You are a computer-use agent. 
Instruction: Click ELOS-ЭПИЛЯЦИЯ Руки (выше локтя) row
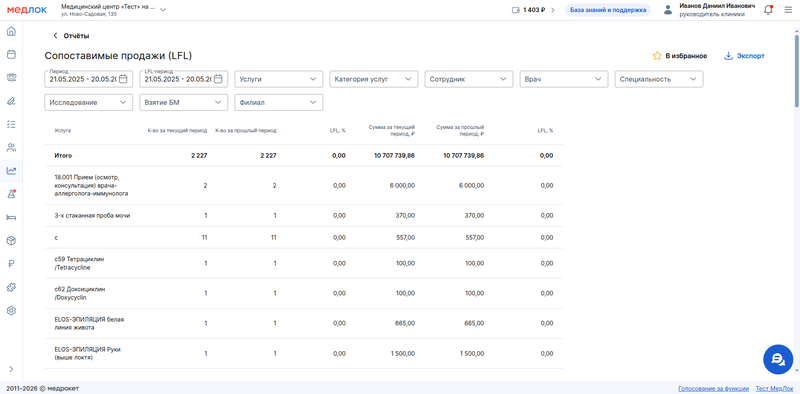pos(304,353)
